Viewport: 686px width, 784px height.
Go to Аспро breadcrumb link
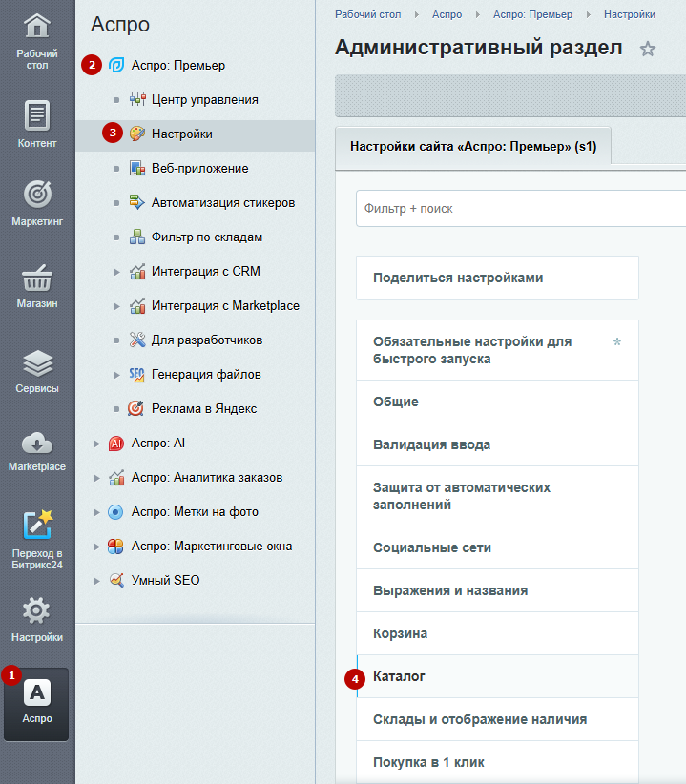tap(447, 14)
